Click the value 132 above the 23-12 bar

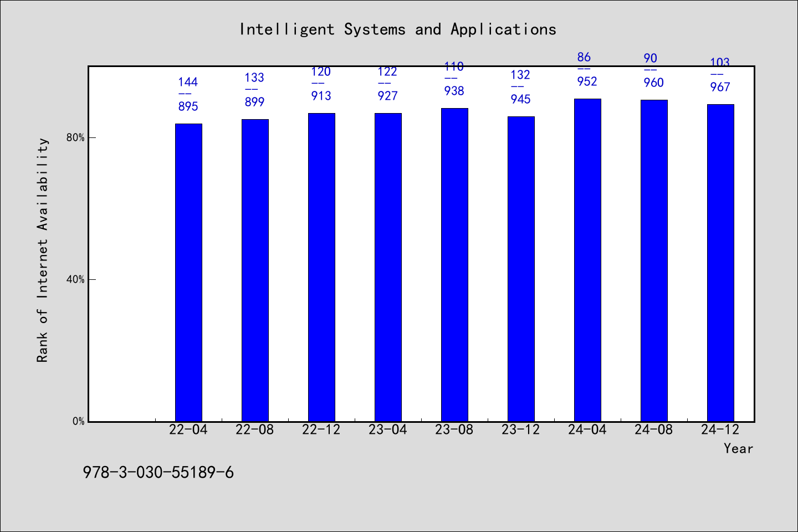[520, 75]
